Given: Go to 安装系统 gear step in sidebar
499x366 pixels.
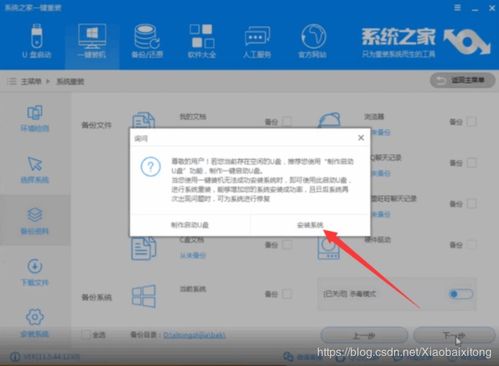Looking at the screenshot, I should [35, 317].
